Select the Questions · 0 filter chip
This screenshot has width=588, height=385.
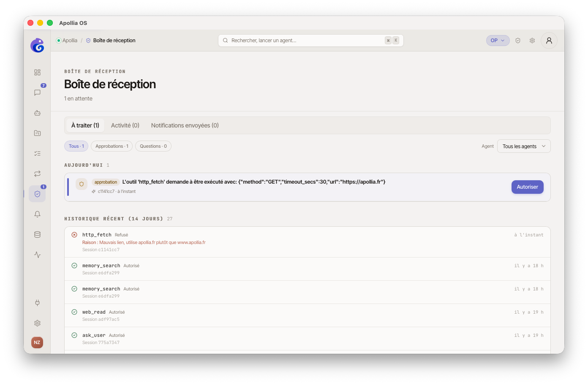tap(153, 146)
